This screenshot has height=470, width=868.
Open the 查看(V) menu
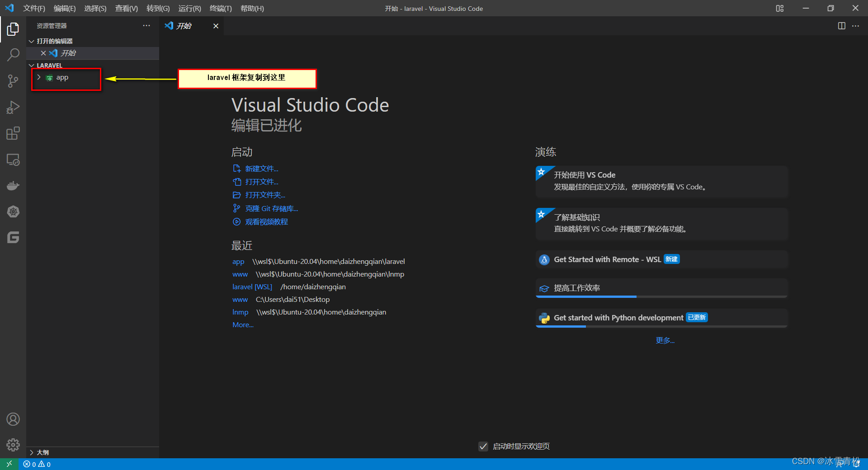click(127, 9)
